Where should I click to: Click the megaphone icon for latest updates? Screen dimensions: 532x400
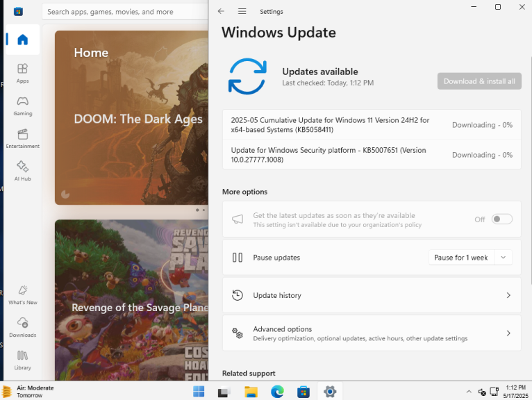pos(238,219)
